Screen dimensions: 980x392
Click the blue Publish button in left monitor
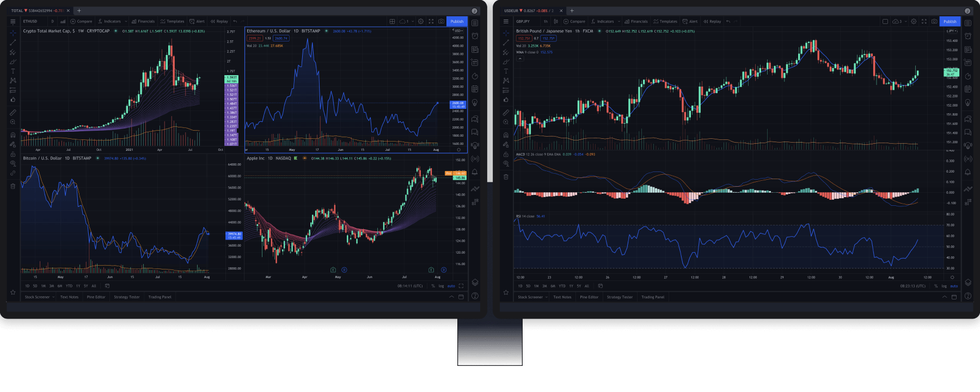click(x=457, y=21)
